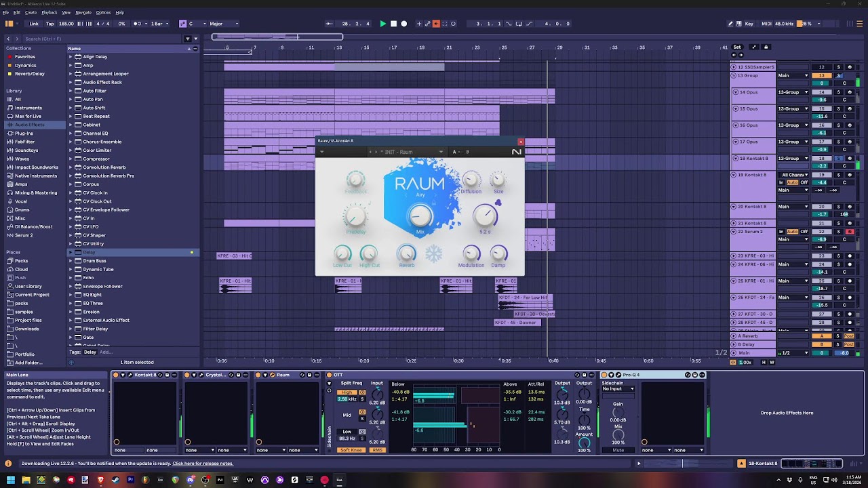
Task: Toggle Raum device activator in device chain
Action: [259, 375]
